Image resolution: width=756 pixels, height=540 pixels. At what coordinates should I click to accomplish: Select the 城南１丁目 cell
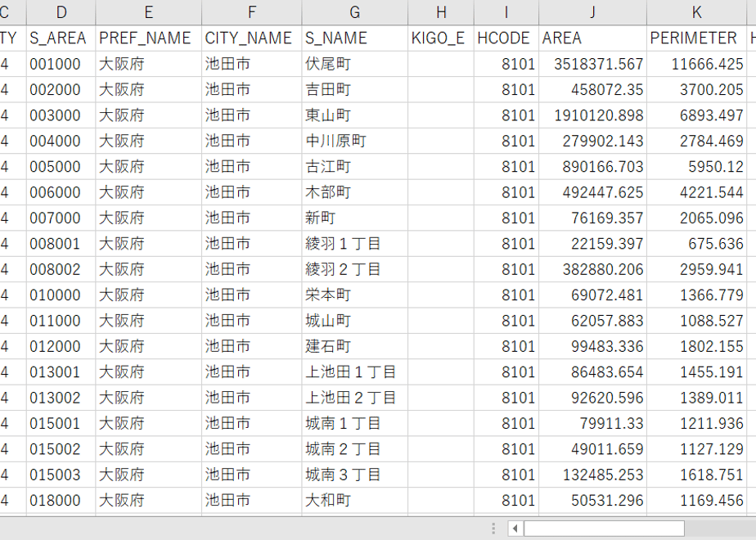355,423
